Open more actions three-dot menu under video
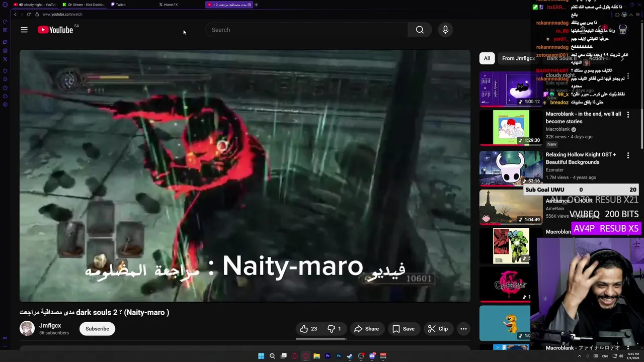Image resolution: width=644 pixels, height=362 pixels. pyautogui.click(x=463, y=329)
